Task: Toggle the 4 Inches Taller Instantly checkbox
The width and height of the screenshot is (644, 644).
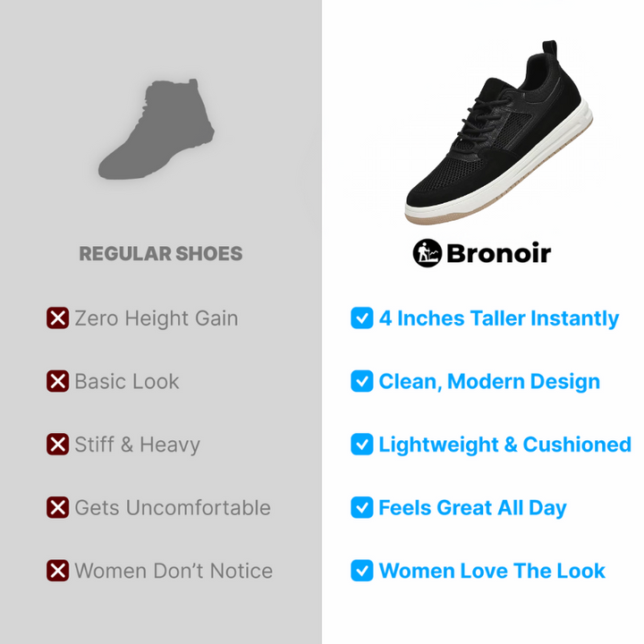Action: [x=362, y=318]
